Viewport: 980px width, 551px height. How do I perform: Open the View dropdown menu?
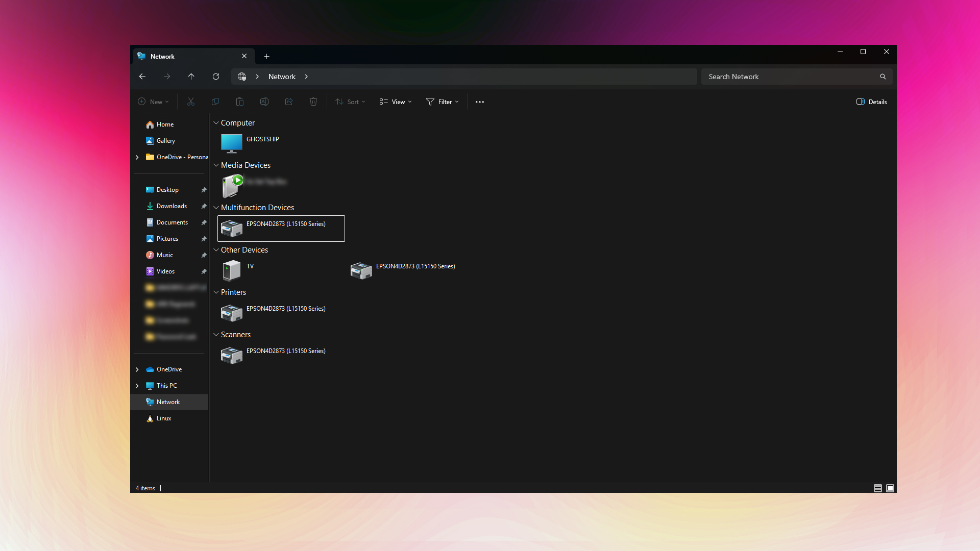(x=396, y=102)
